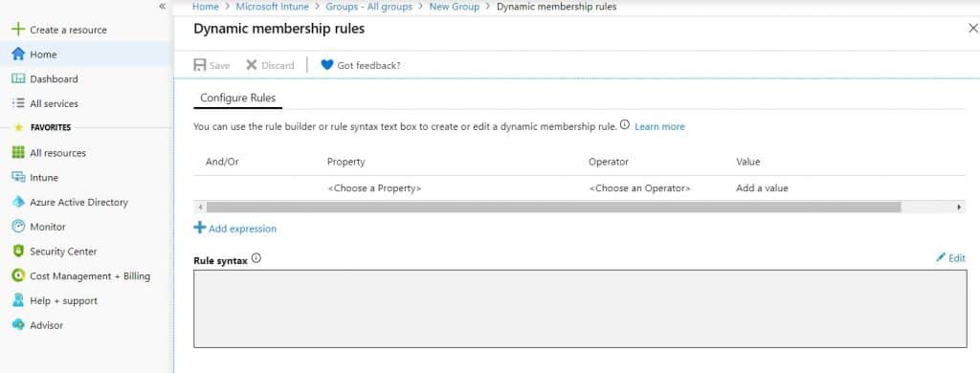Open the Advisor icon in sidebar
Image resolution: width=980 pixels, height=373 pixels.
tap(18, 325)
